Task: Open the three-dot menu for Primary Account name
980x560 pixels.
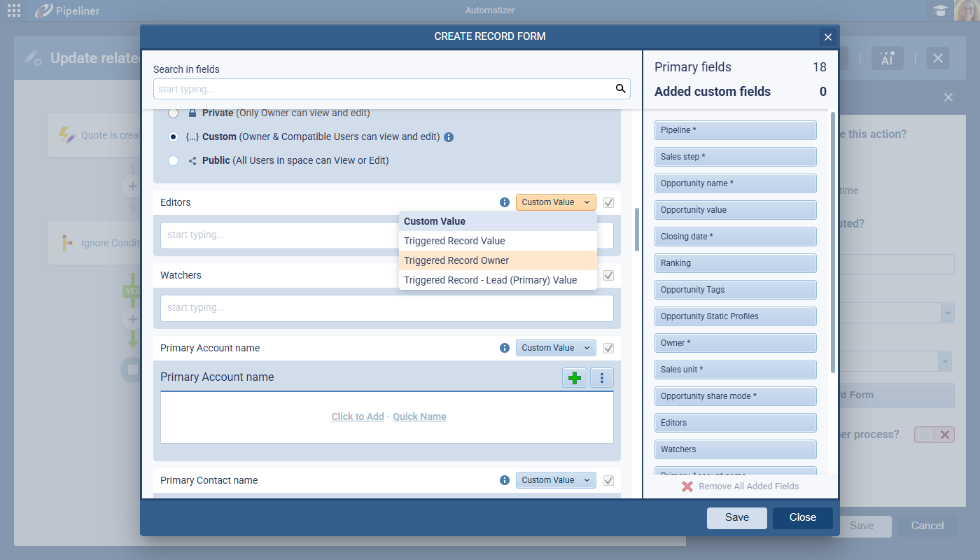Action: tap(602, 378)
